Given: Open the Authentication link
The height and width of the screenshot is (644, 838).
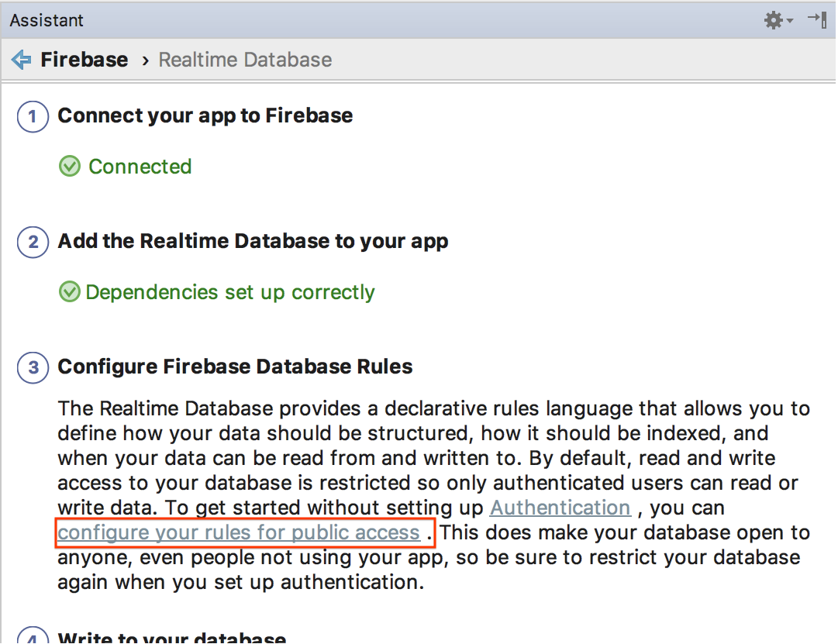Looking at the screenshot, I should tap(560, 508).
